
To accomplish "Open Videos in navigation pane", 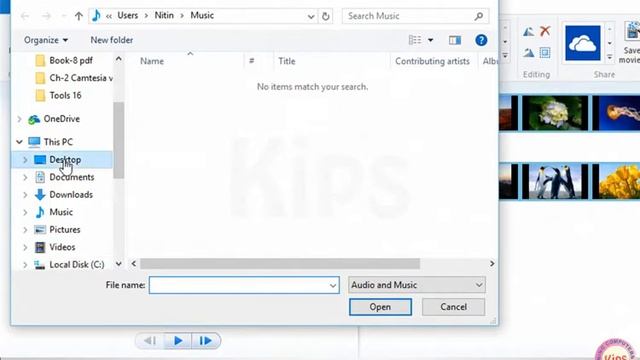I will (62, 247).
